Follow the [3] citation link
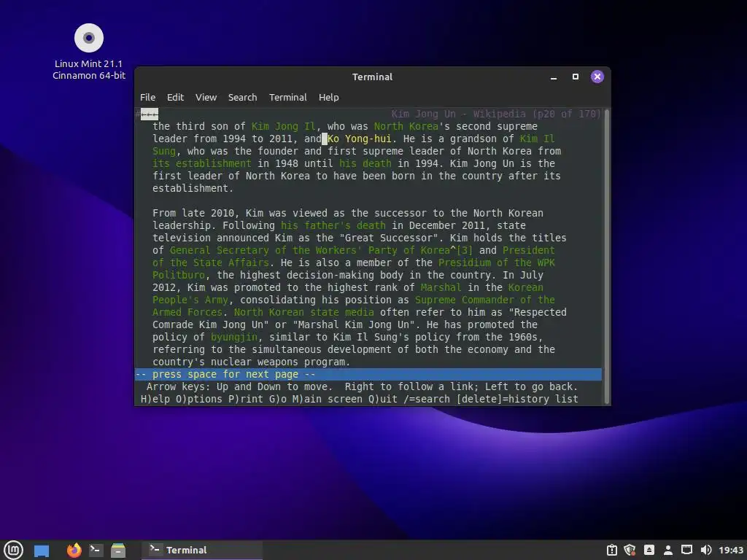The width and height of the screenshot is (747, 560). pos(464,250)
